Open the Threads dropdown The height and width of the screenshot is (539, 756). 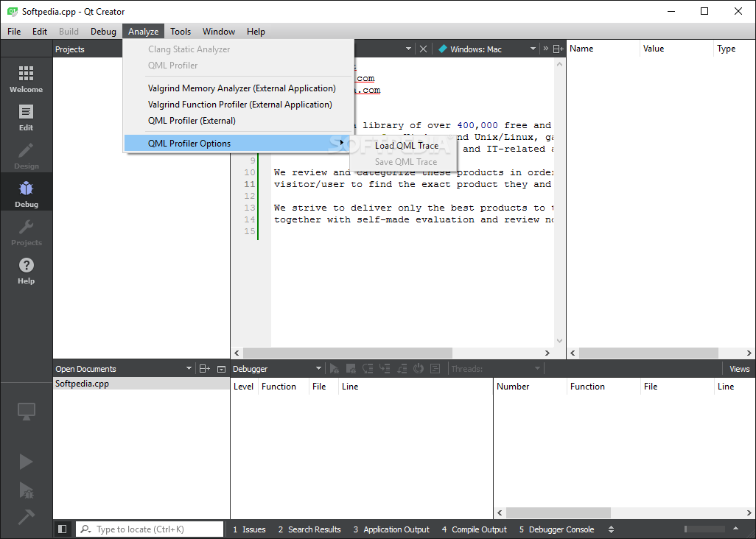(x=537, y=369)
